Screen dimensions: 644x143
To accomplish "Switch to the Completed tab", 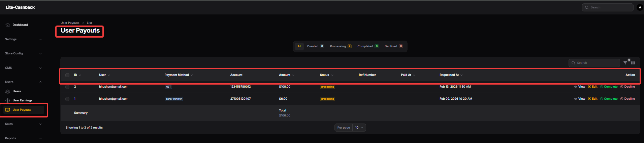I will pos(367,46).
